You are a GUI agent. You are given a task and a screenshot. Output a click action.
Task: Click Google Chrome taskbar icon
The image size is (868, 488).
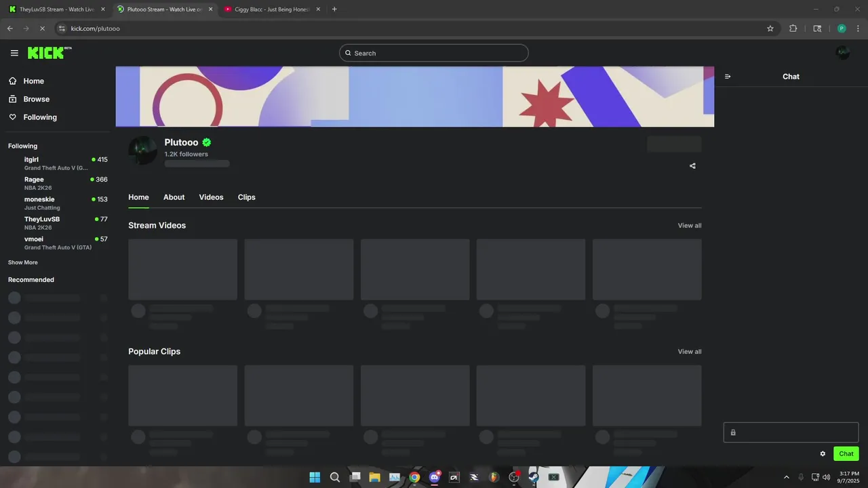[414, 477]
